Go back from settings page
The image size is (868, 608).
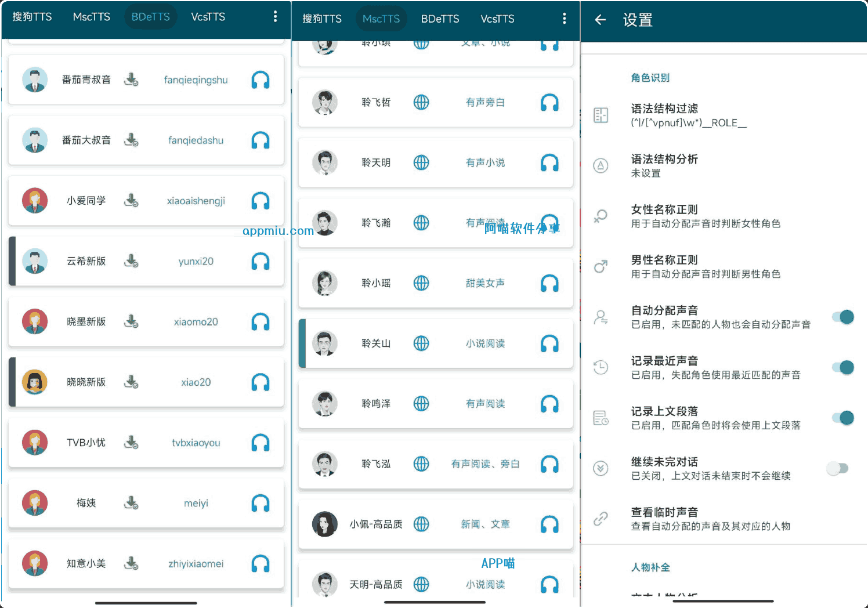601,20
